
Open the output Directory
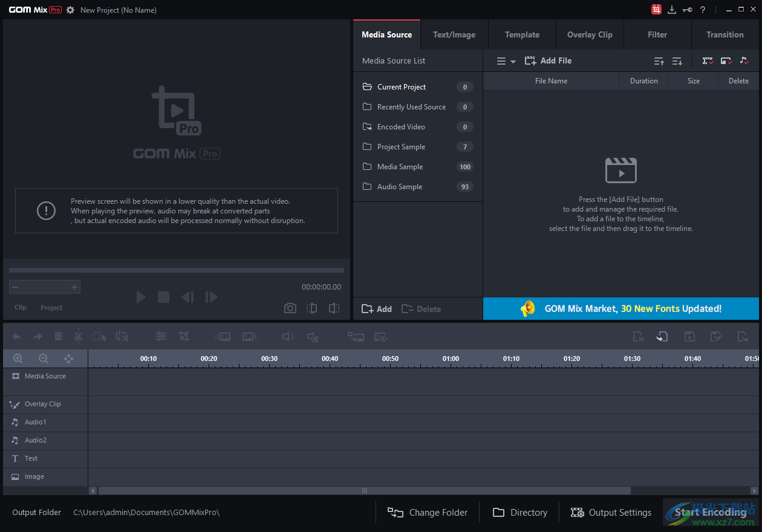[520, 513]
